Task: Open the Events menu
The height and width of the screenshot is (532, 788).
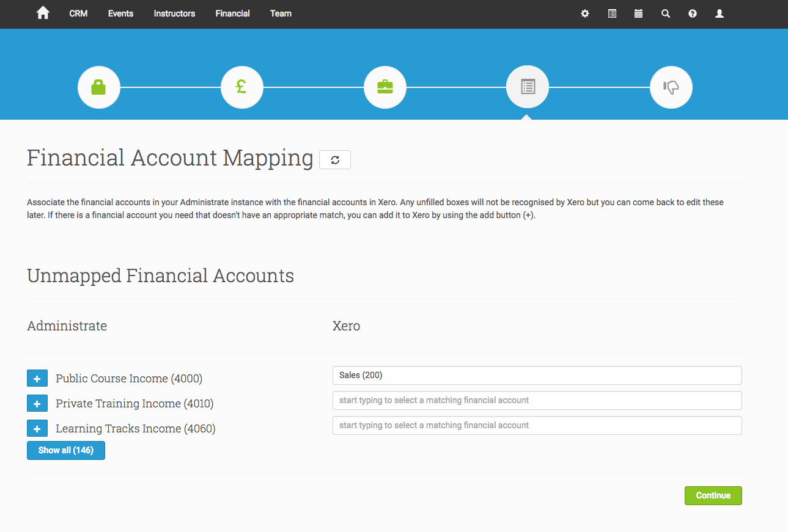Action: coord(120,13)
